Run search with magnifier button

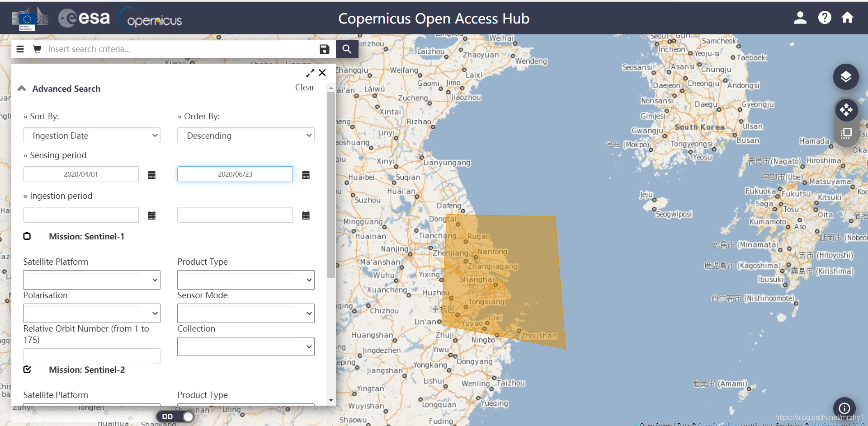tap(347, 49)
